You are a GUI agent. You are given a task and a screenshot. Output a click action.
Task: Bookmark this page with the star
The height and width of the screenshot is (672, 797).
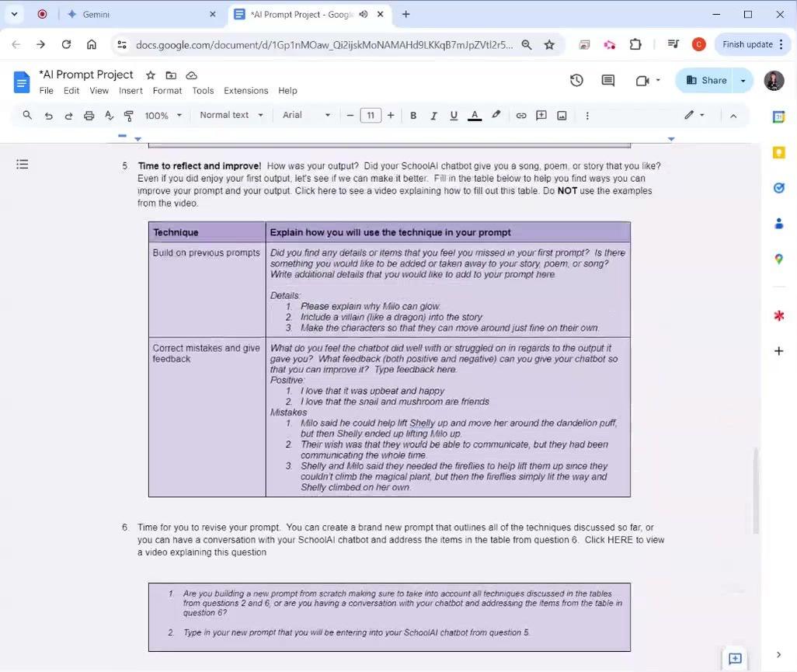coord(549,45)
